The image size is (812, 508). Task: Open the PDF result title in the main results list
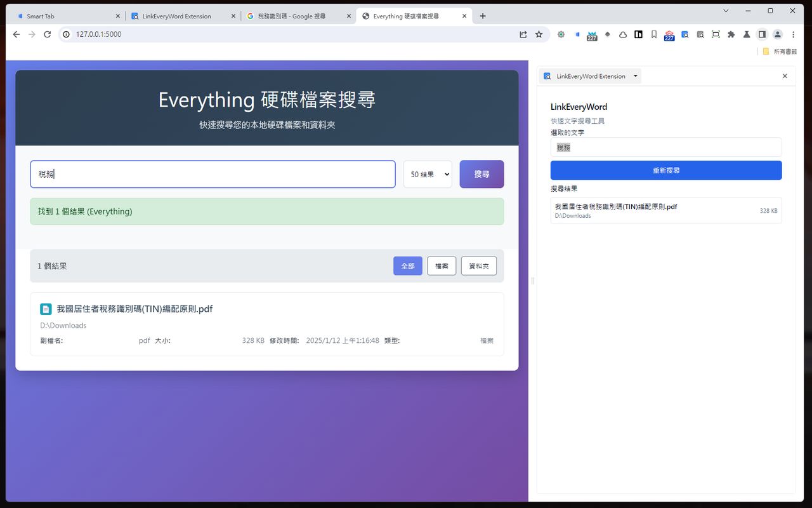134,309
